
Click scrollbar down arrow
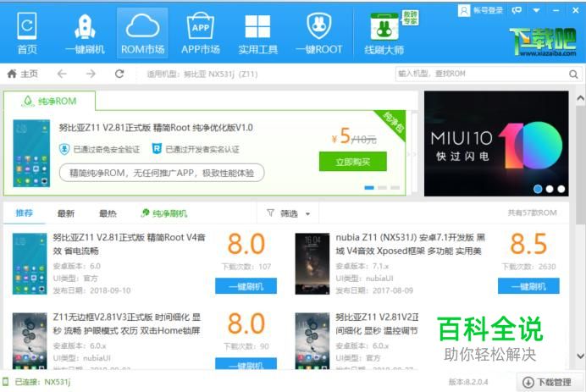coord(580,356)
